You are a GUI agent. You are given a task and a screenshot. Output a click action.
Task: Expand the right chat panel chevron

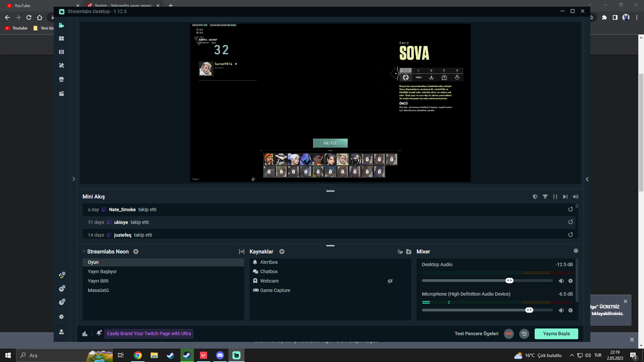pyautogui.click(x=587, y=179)
